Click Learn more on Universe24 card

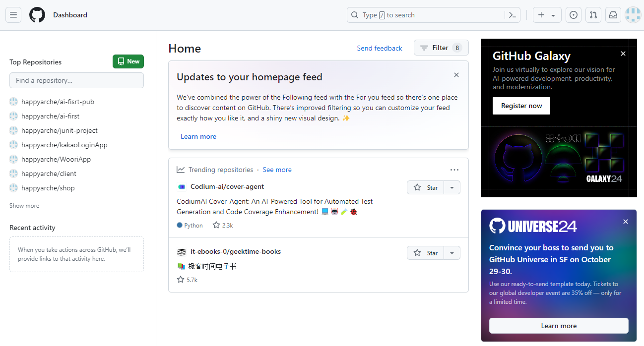(x=559, y=326)
